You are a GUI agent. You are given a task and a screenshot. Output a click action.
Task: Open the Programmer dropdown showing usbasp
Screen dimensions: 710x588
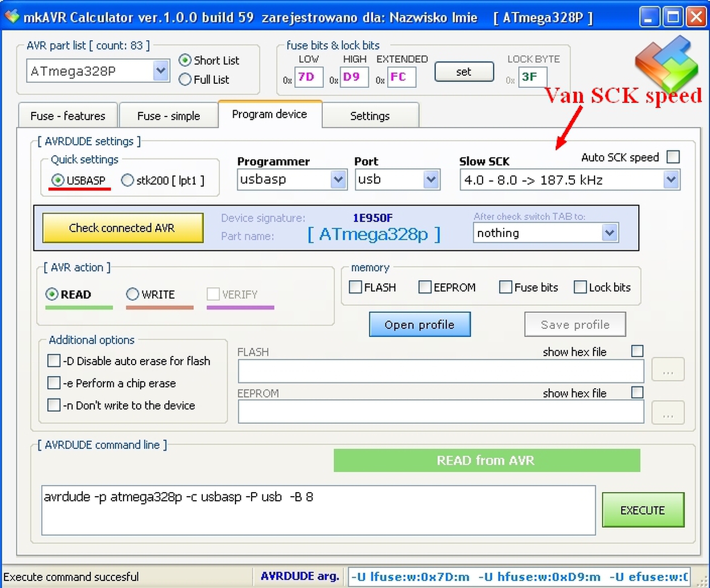click(x=338, y=180)
